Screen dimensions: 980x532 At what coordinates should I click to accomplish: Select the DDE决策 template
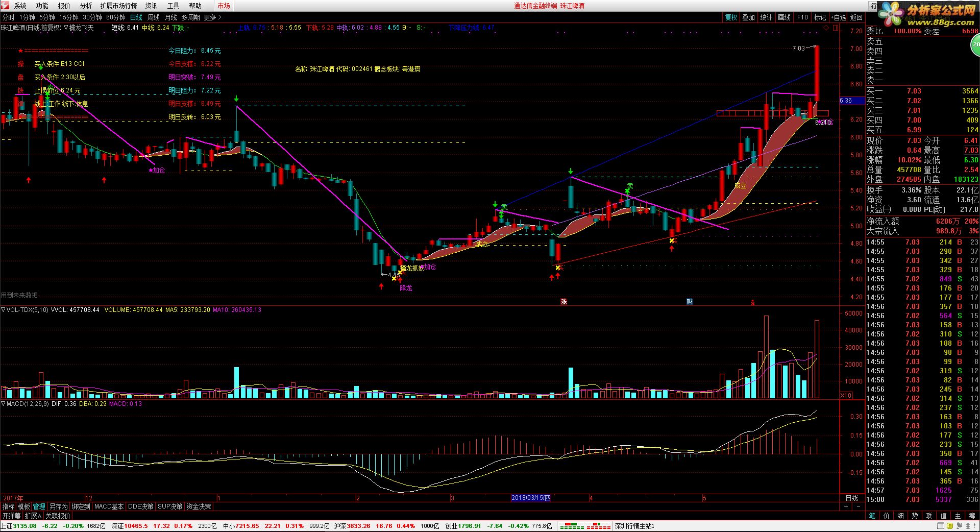(140, 506)
